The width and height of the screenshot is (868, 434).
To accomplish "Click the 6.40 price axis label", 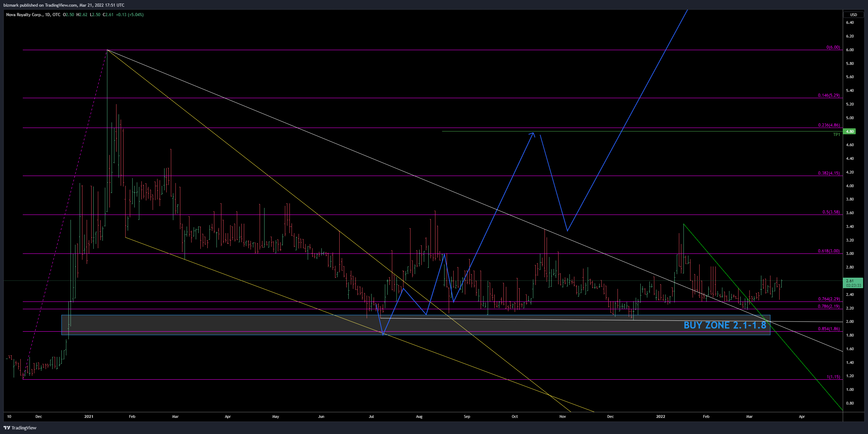I will (x=850, y=22).
